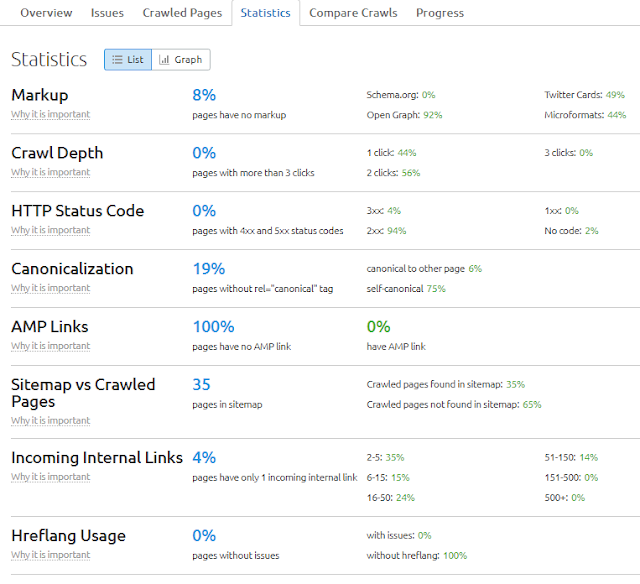
Task: Click the 8% no-markup pages value
Action: point(204,95)
